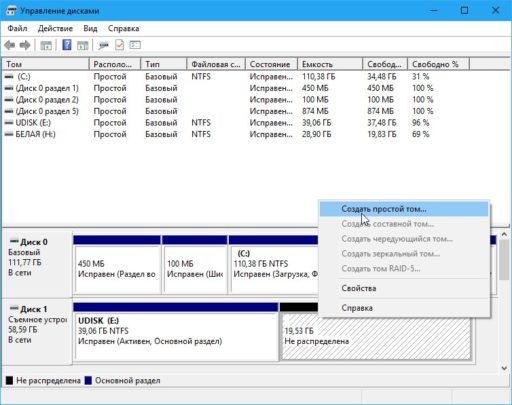Open the Вид menu

(90, 28)
